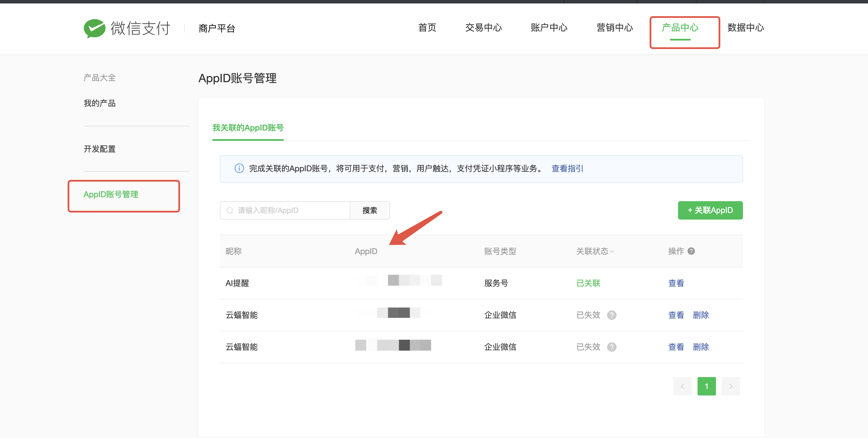Open the 查看指引 link
The width and height of the screenshot is (868, 438).
click(x=567, y=168)
